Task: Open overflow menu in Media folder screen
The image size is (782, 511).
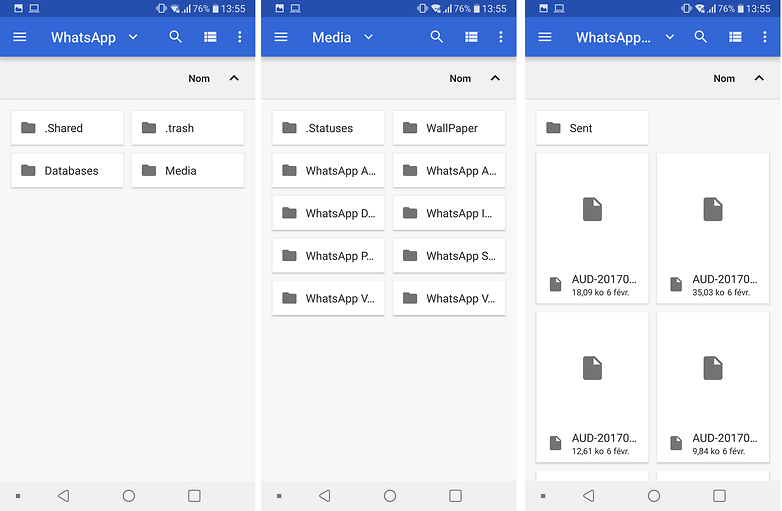Action: click(x=501, y=37)
